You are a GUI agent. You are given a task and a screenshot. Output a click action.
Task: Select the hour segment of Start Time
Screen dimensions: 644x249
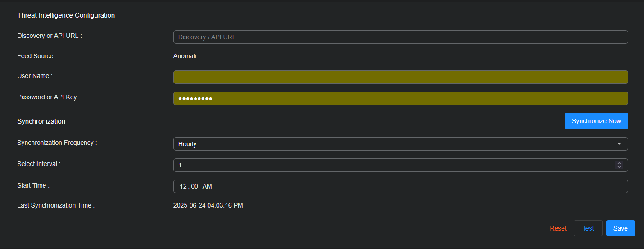(183, 186)
